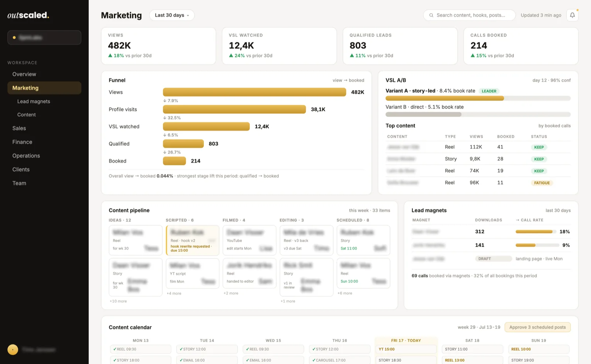Open the Story 'v1 in review' card
The image size is (591, 364).
point(306,277)
